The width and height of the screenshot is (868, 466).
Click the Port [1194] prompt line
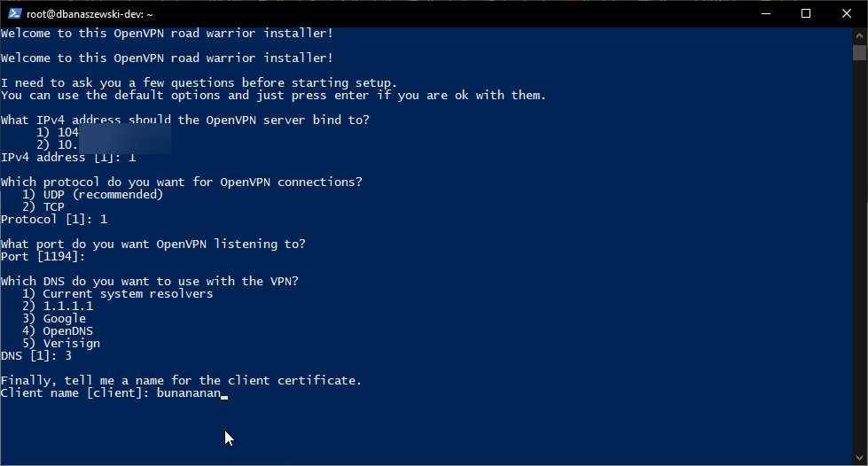pyautogui.click(x=43, y=256)
